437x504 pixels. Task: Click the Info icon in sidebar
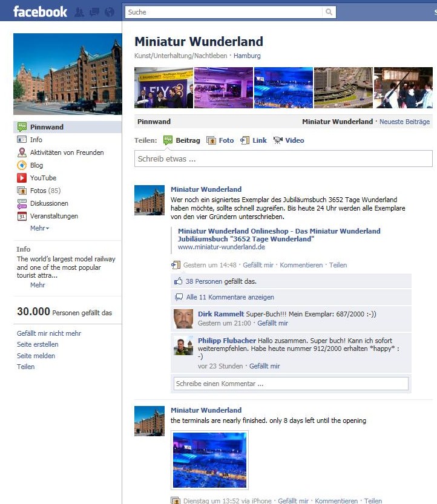pyautogui.click(x=22, y=140)
